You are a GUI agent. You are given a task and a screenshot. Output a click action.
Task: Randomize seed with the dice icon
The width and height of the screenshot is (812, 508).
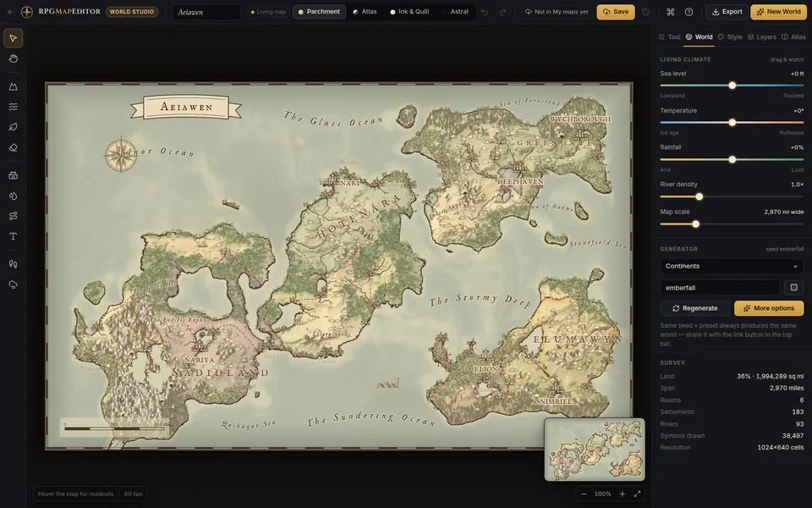tap(794, 287)
